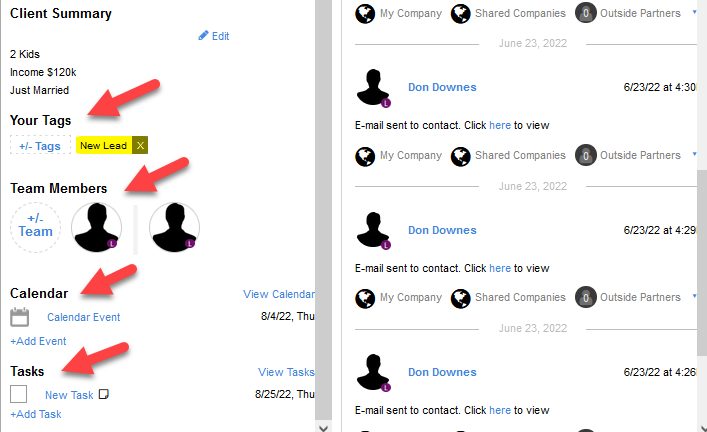Select the first team member avatar
This screenshot has width=707, height=432.
point(96,227)
